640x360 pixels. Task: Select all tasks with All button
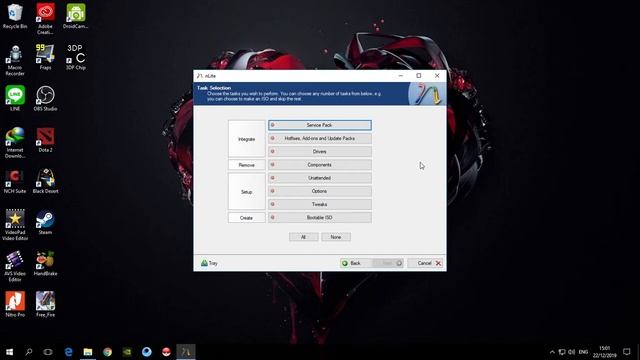pyautogui.click(x=303, y=237)
